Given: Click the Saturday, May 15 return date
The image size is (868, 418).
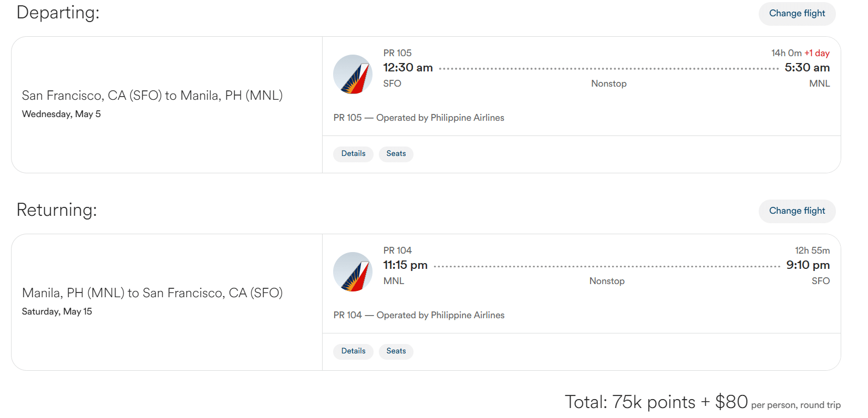Looking at the screenshot, I should [57, 311].
